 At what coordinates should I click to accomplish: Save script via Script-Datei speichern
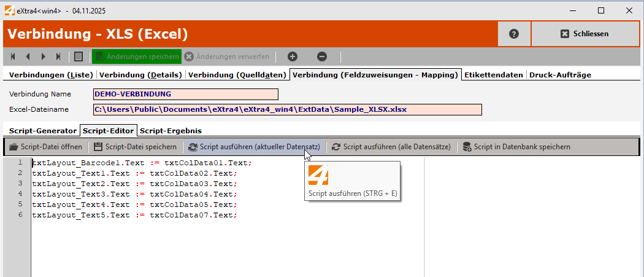(135, 147)
